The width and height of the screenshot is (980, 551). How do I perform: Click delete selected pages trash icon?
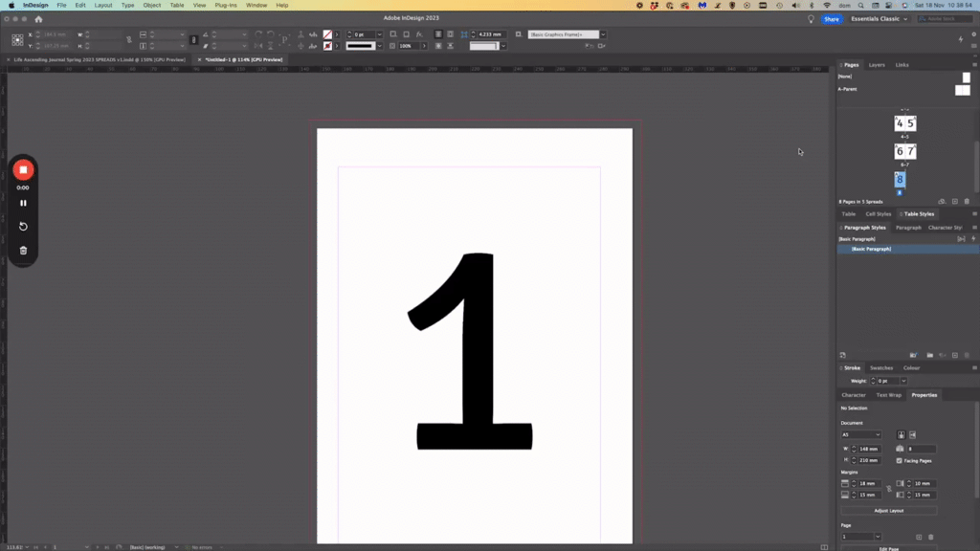click(x=967, y=202)
